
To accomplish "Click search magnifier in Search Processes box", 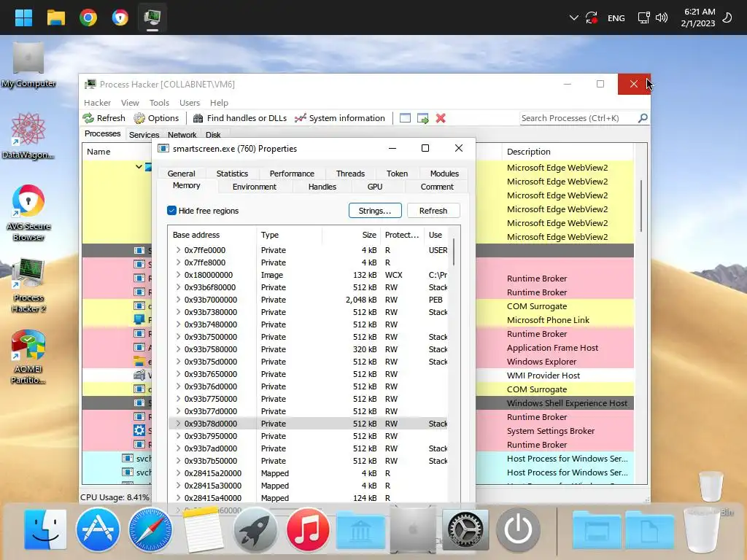I will click(x=643, y=118).
